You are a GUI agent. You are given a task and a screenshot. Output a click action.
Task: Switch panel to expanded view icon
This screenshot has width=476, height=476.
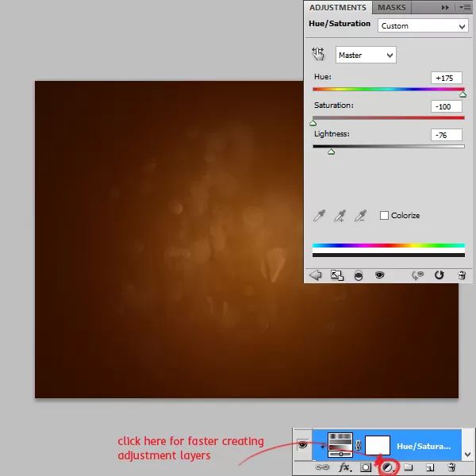(x=337, y=275)
